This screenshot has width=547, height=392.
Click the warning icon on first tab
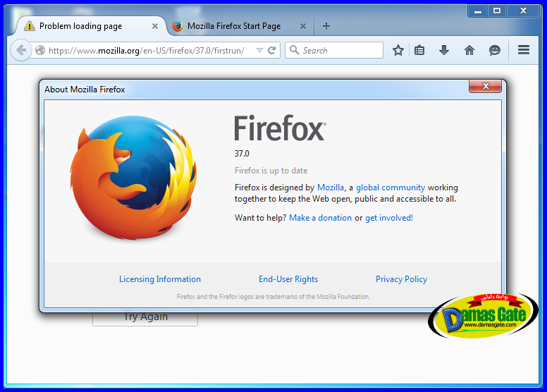click(x=30, y=26)
